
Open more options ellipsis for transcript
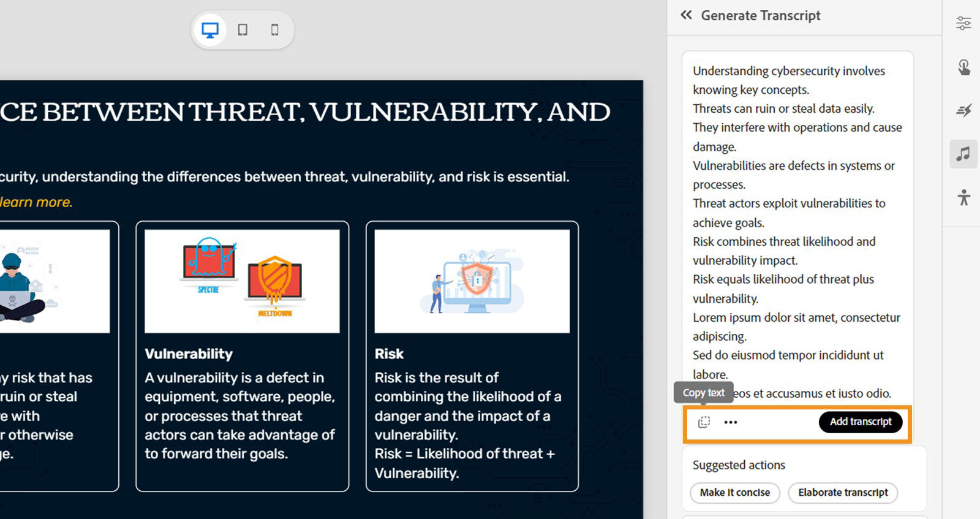pos(731,422)
